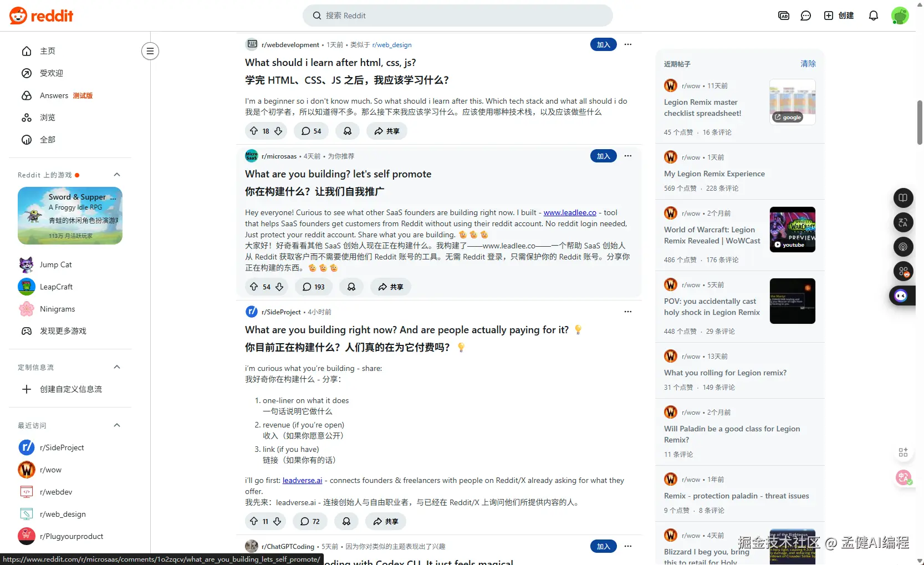Open the Reddit home logo
Screen dimensions: 924x565
(42, 16)
